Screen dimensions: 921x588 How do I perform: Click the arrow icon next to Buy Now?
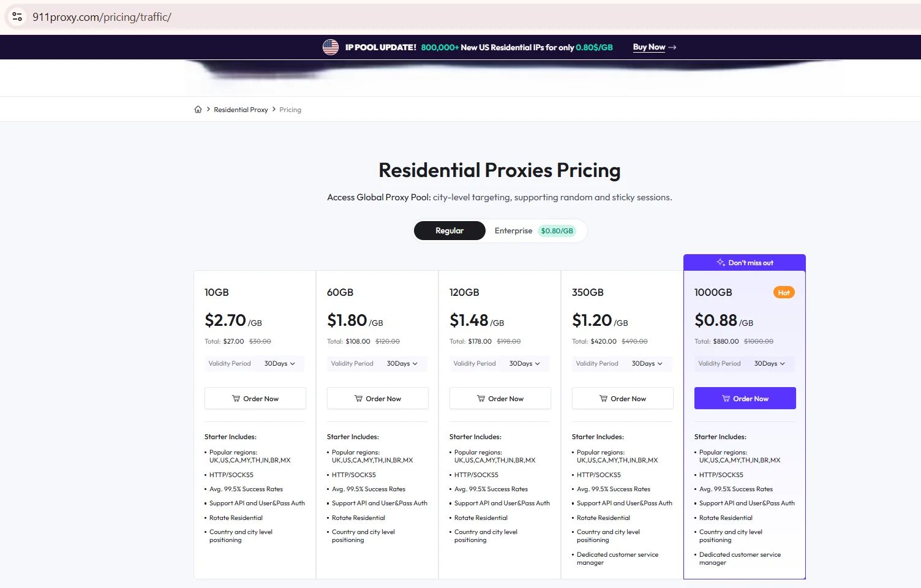[x=672, y=47]
